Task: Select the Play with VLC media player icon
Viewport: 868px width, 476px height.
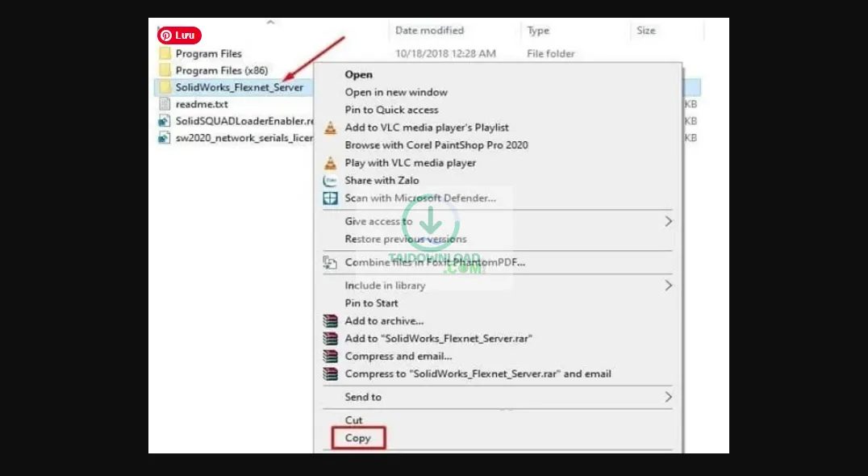Action: point(330,162)
